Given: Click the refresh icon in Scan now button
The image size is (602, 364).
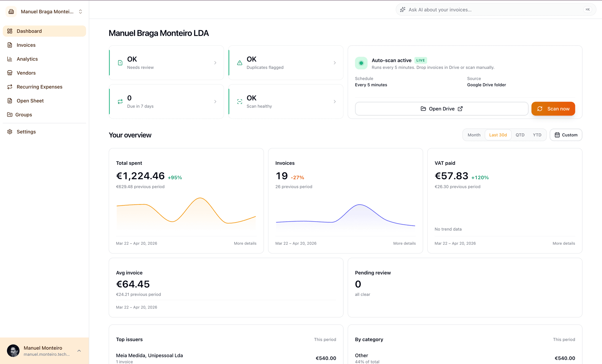Looking at the screenshot, I should pyautogui.click(x=540, y=109).
